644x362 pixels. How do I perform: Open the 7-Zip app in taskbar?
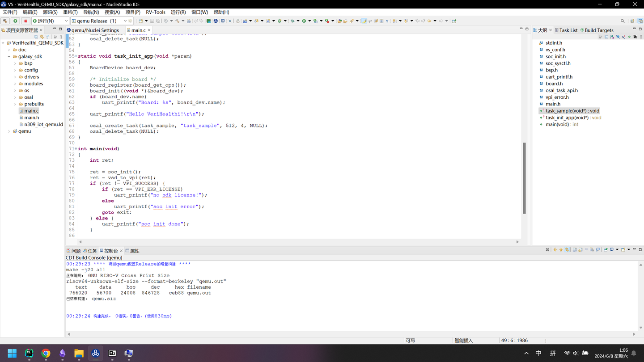pos(112,353)
